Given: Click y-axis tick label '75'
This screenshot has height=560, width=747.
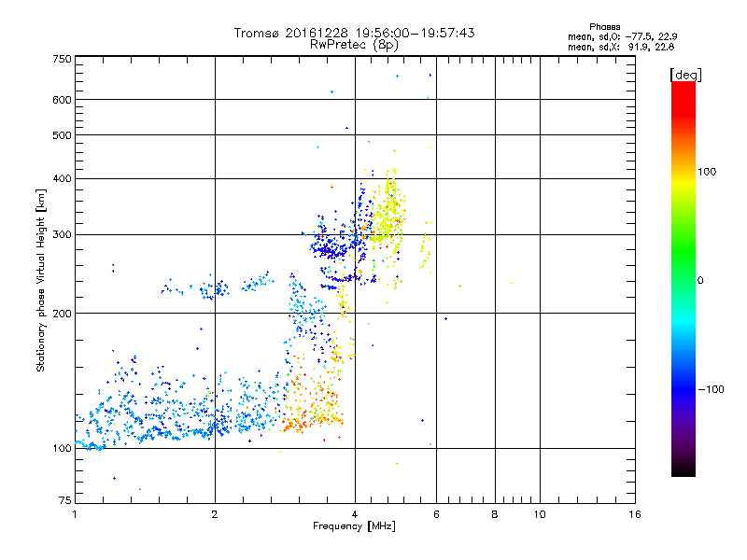Looking at the screenshot, I should coord(65,500).
